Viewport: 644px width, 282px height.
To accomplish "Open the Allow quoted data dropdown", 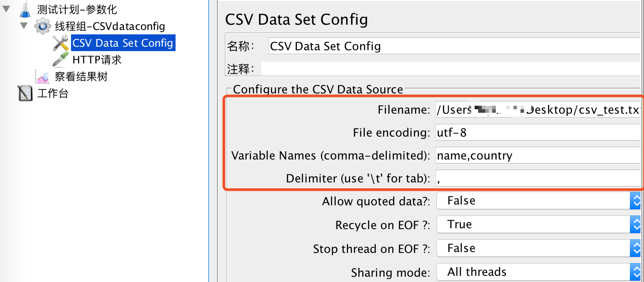I will pyautogui.click(x=538, y=201).
